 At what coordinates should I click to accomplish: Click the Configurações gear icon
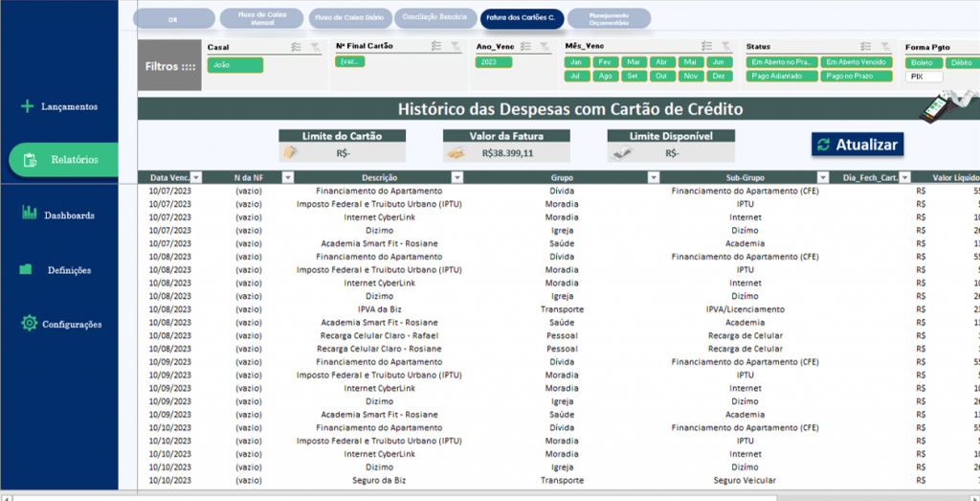(30, 323)
